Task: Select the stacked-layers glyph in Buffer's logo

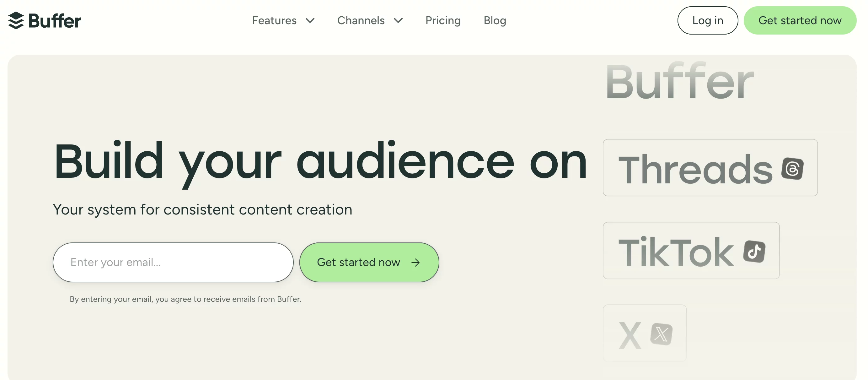Action: point(16,20)
